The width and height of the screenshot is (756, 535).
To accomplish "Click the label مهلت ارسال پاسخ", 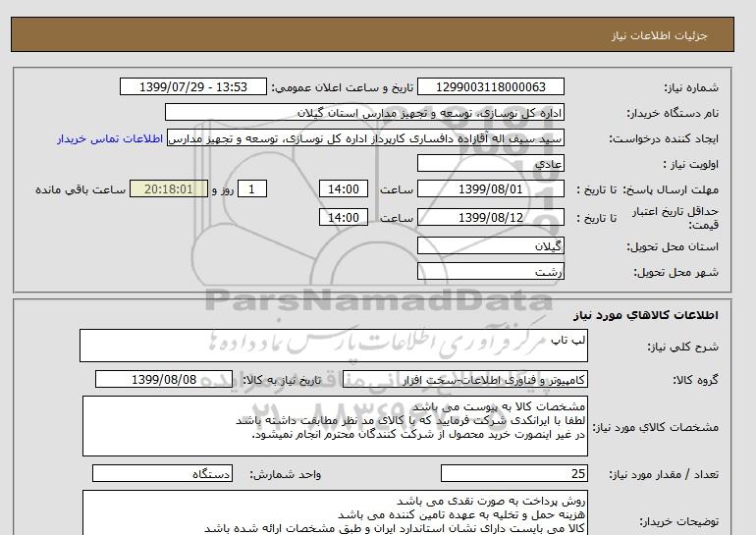I will [671, 189].
